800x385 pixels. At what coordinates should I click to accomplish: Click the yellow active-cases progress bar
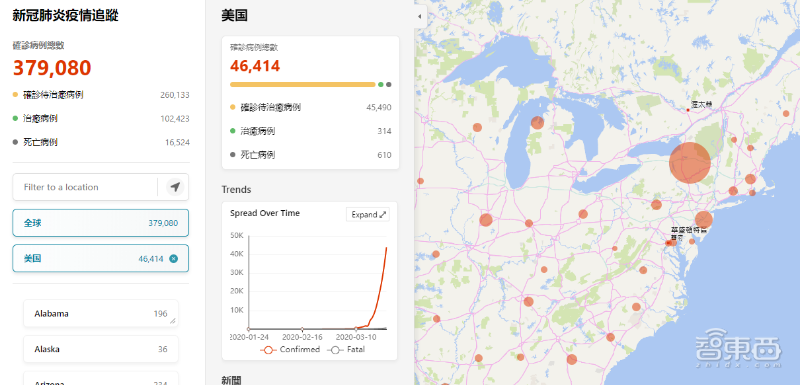[x=303, y=85]
